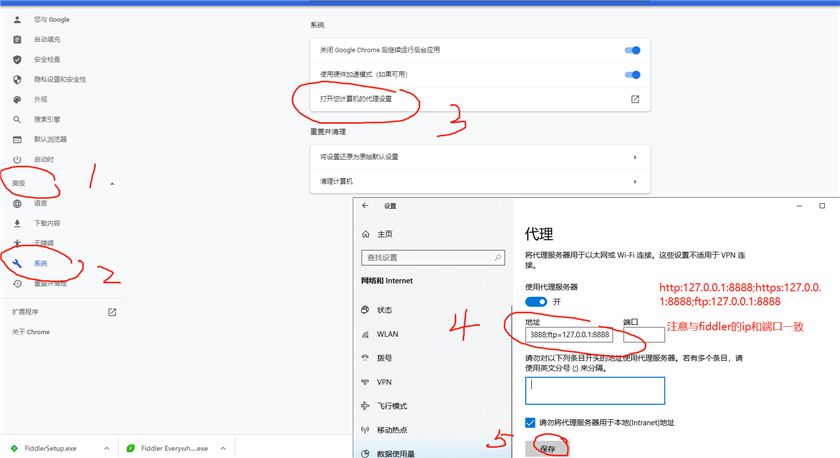Click the 地址 proxy address field
Viewport: 840px width, 458px height.
569,335
